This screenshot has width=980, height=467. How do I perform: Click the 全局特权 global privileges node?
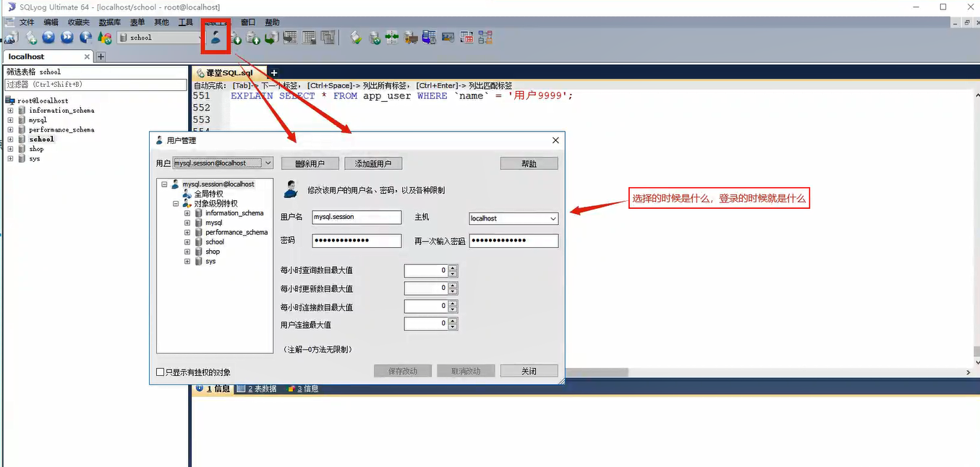coord(208,194)
